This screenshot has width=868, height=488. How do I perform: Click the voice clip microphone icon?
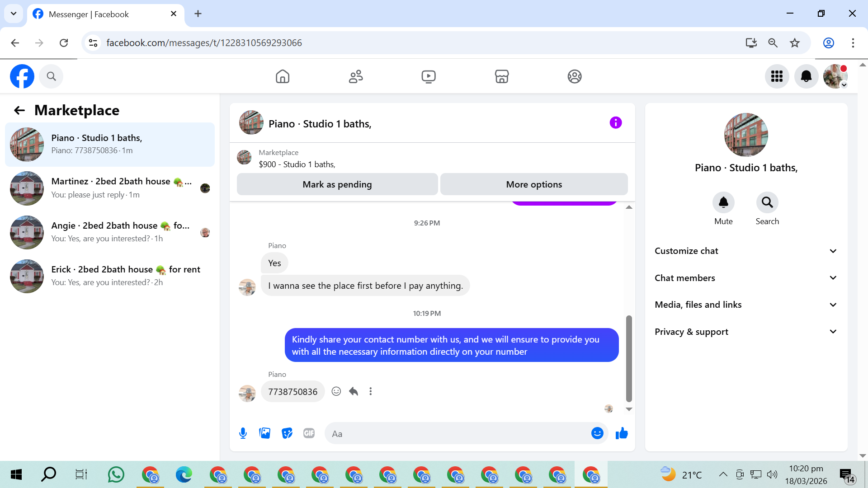(243, 433)
